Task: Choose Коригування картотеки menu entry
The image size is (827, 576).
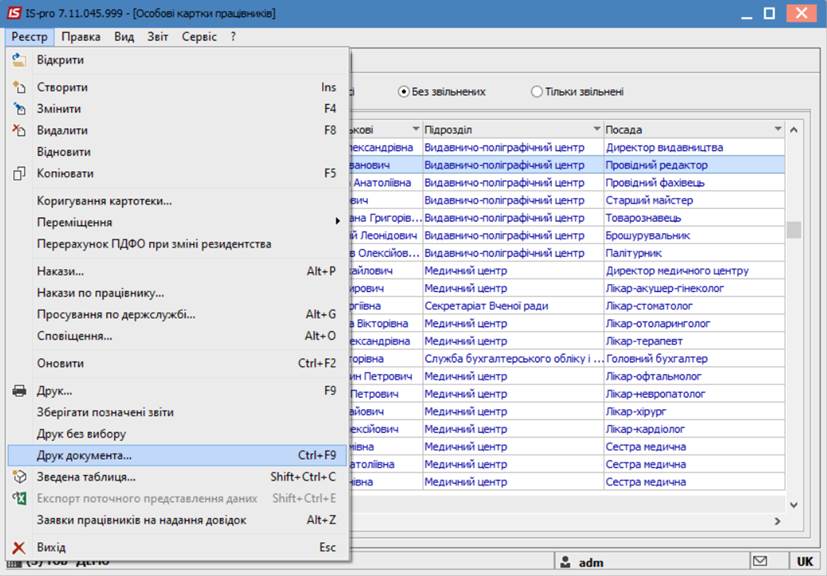Action: pyautogui.click(x=177, y=201)
